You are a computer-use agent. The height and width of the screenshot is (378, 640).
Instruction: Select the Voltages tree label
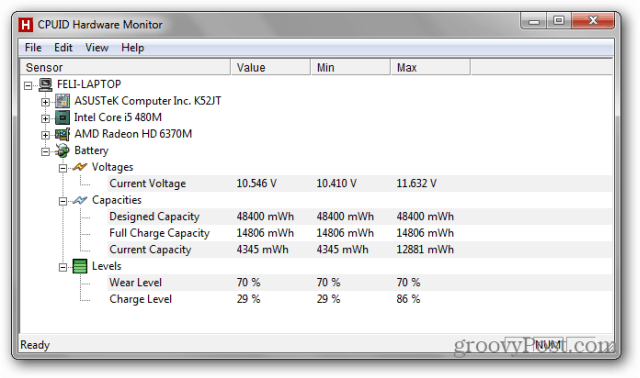pyautogui.click(x=113, y=167)
